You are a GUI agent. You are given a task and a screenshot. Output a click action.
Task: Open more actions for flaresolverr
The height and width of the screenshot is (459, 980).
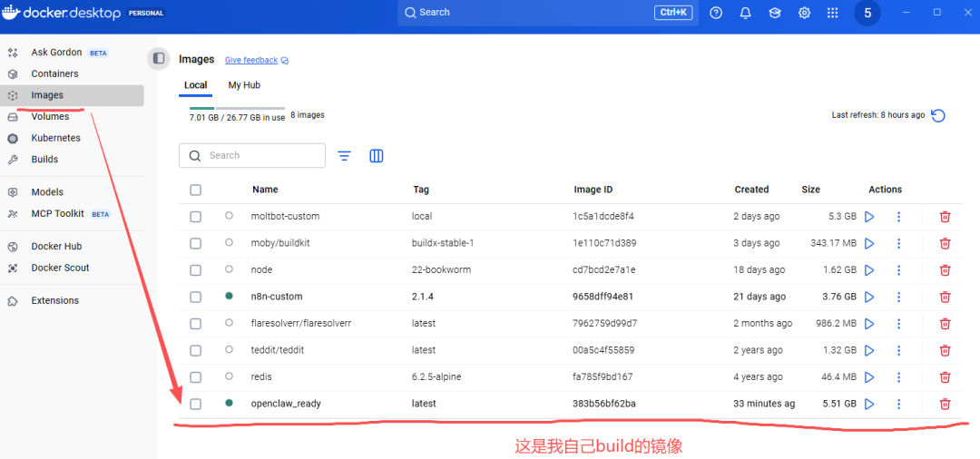click(898, 324)
